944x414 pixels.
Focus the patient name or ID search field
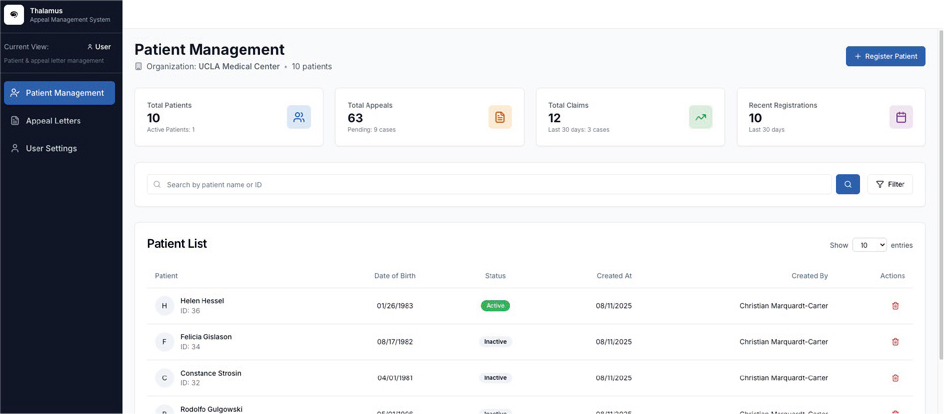[x=490, y=184]
